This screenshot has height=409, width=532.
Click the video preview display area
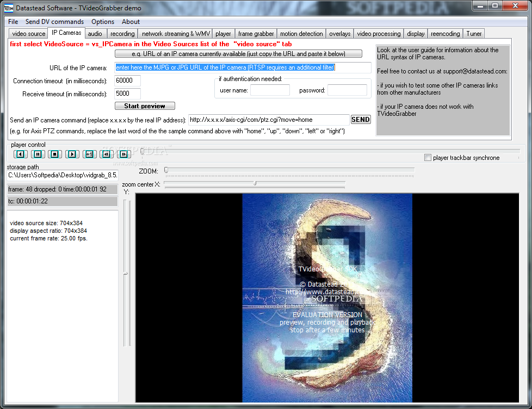point(327,298)
